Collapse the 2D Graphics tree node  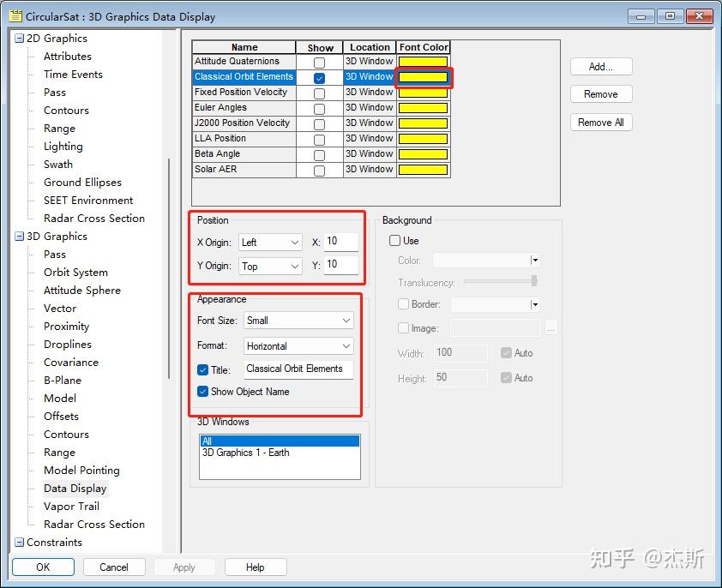tap(19, 39)
